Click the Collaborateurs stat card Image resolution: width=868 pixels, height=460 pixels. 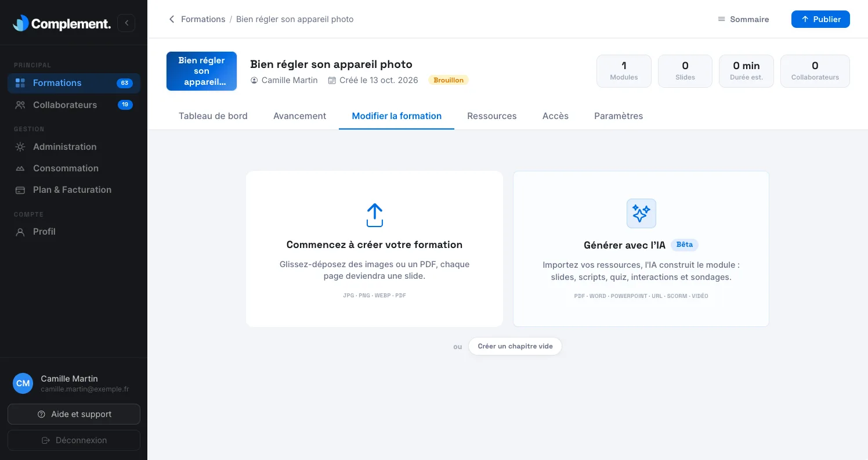[815, 71]
